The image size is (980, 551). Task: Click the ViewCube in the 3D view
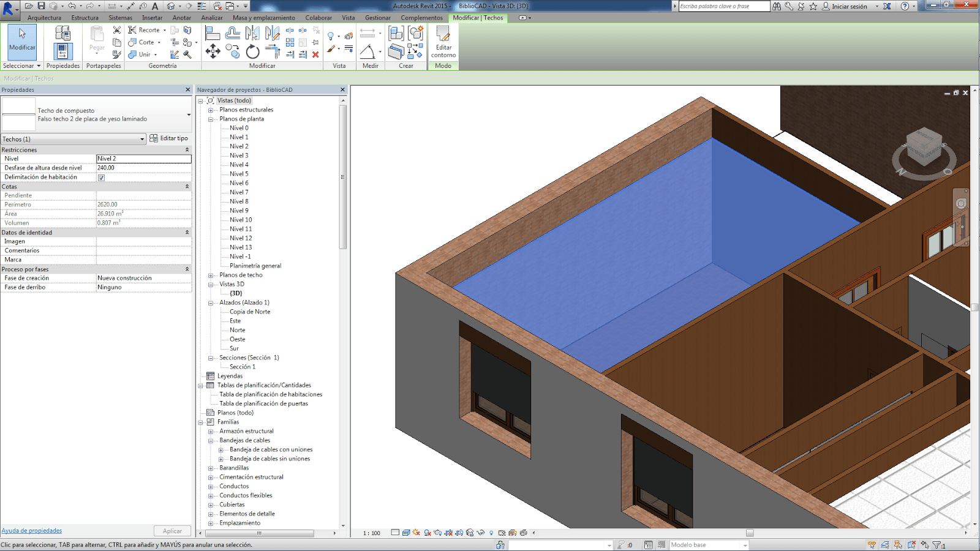coord(924,146)
